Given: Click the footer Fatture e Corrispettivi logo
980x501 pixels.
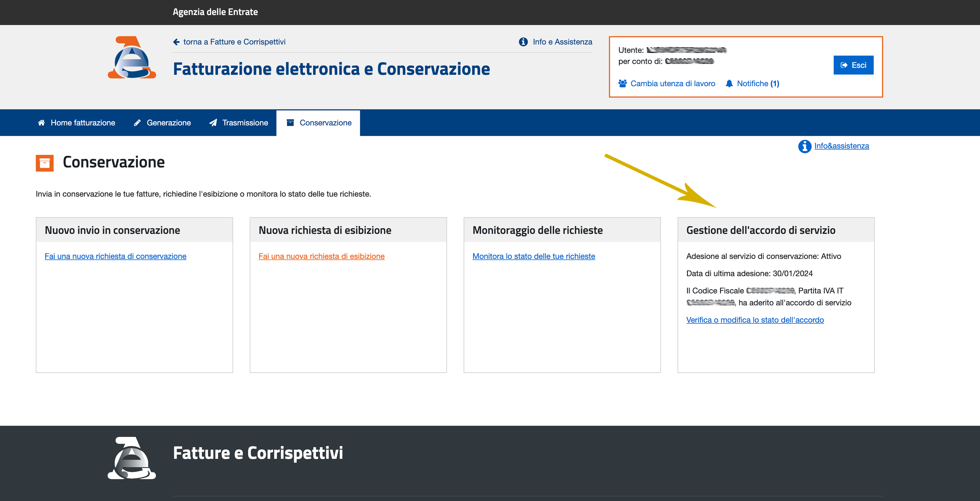Looking at the screenshot, I should (x=132, y=458).
